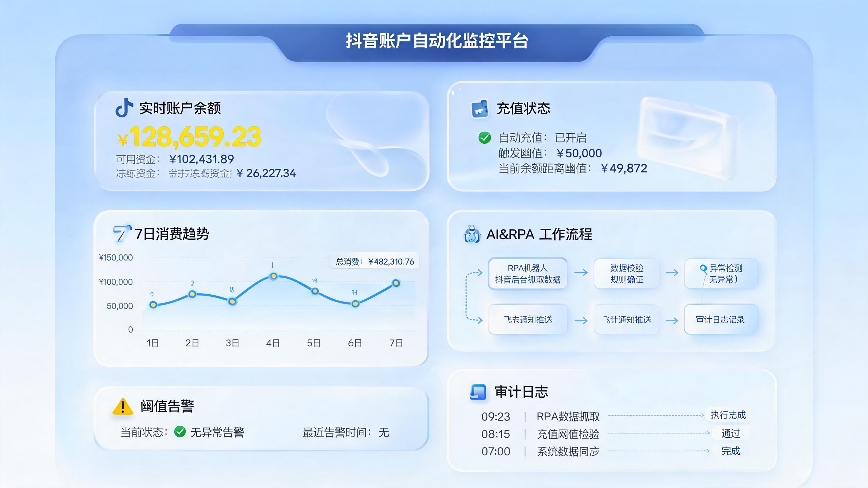Click the 抖音账户自动化监控平台 title banner

point(437,41)
